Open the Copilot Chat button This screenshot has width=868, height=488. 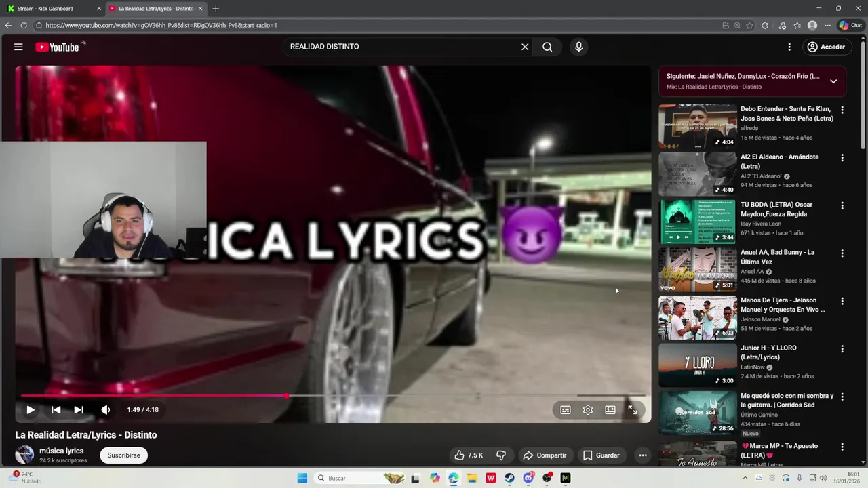tap(851, 25)
